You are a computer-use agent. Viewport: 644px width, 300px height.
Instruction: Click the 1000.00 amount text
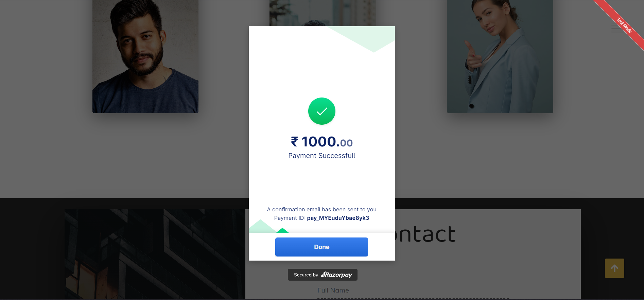pyautogui.click(x=327, y=142)
